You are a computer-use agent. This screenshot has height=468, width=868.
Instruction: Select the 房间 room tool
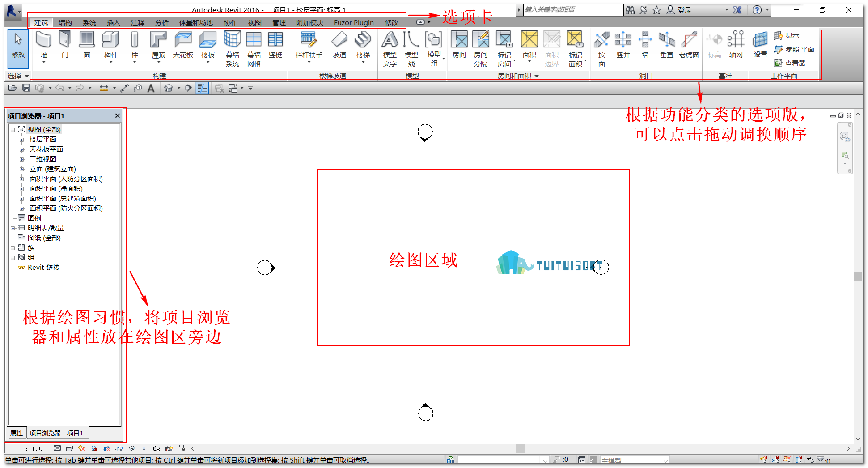tap(459, 45)
